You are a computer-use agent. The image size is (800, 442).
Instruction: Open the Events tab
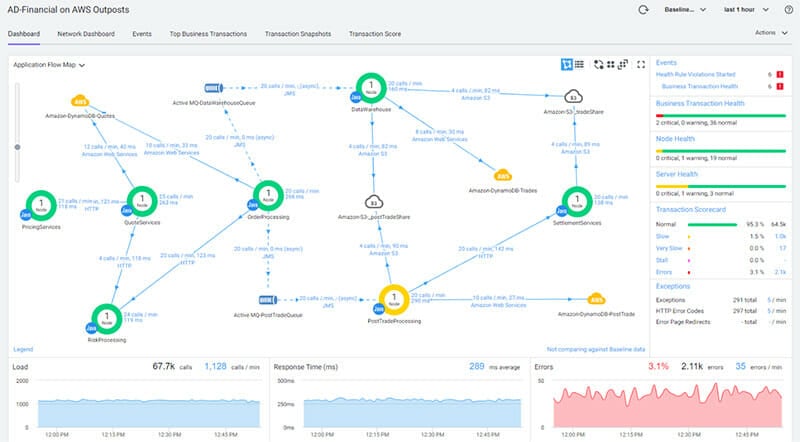tap(142, 34)
